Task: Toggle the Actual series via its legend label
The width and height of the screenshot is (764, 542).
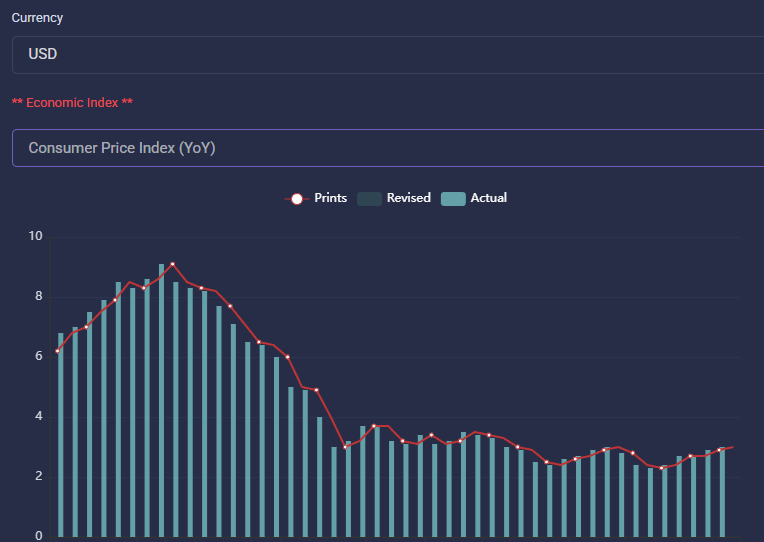Action: (488, 198)
